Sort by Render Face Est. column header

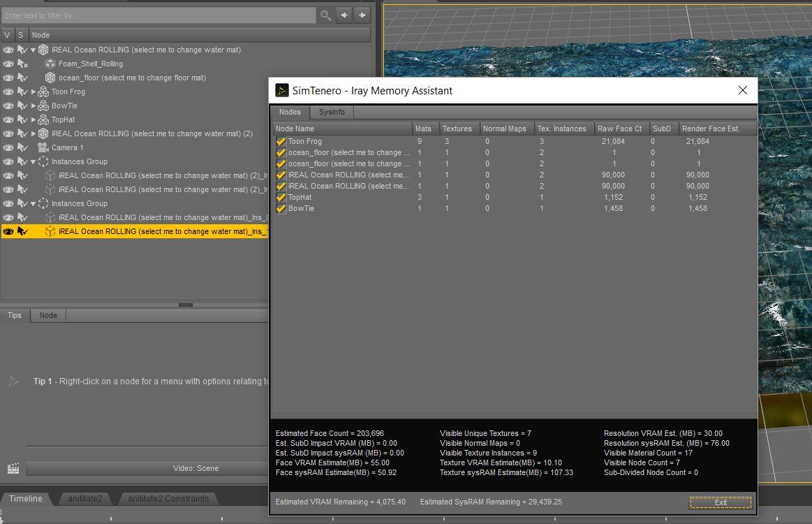pos(717,129)
